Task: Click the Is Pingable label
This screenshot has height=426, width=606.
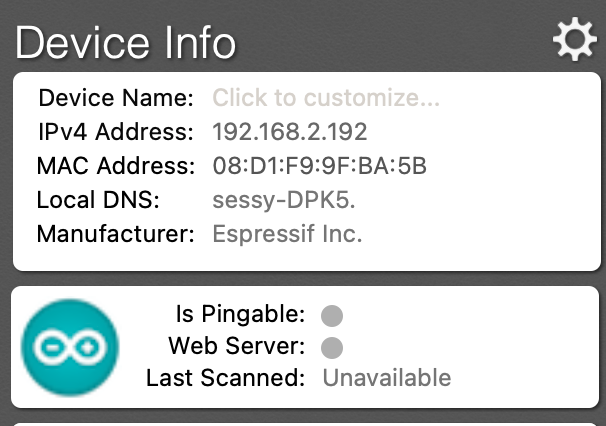Action: pyautogui.click(x=240, y=314)
